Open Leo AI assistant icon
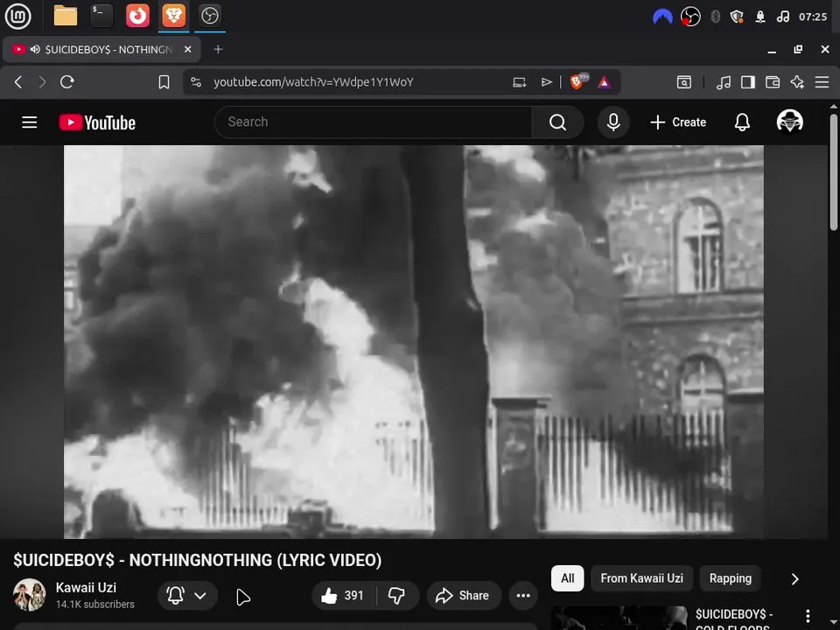The image size is (840, 630). tap(797, 82)
